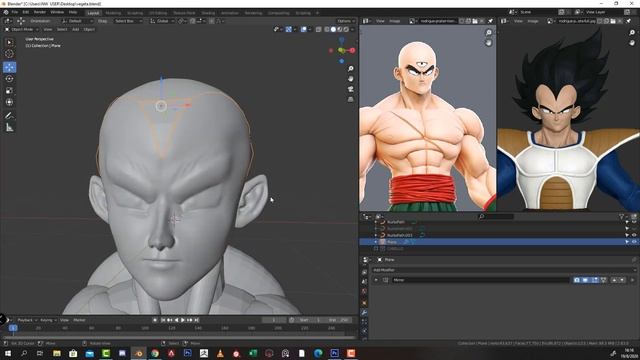This screenshot has width=640, height=360.
Task: Toggle viewport overlays button
Action: [304, 29]
